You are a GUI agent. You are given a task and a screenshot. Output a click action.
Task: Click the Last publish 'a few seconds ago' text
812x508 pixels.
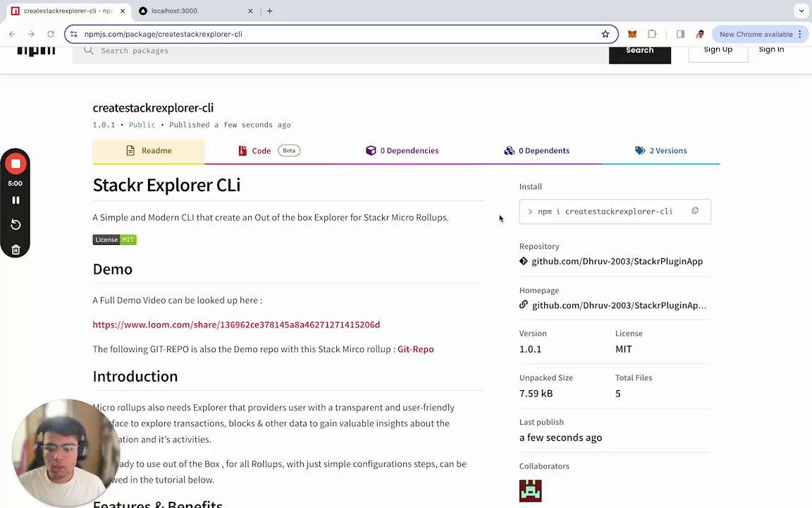(x=560, y=437)
